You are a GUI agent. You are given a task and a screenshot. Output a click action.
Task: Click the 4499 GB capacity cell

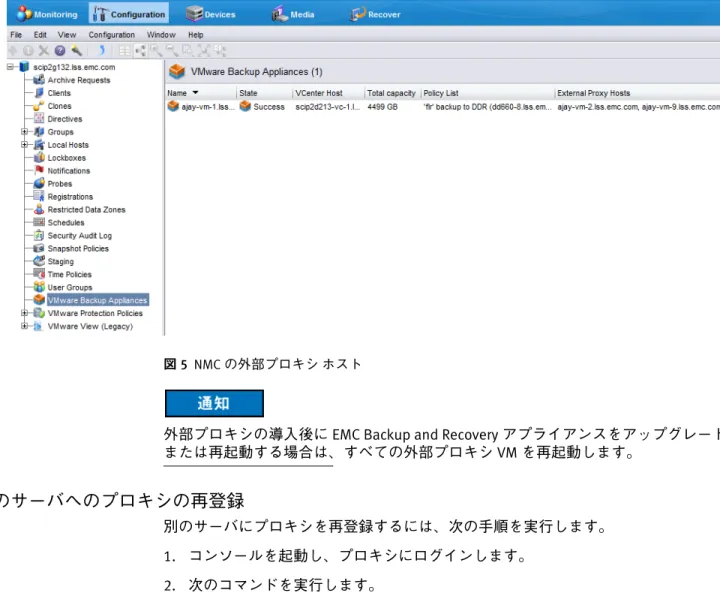tap(382, 107)
